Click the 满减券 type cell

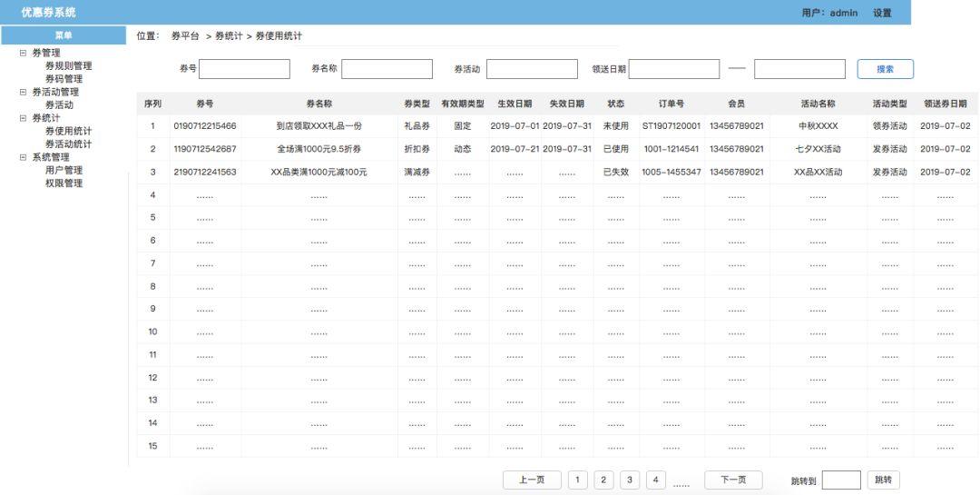(416, 172)
